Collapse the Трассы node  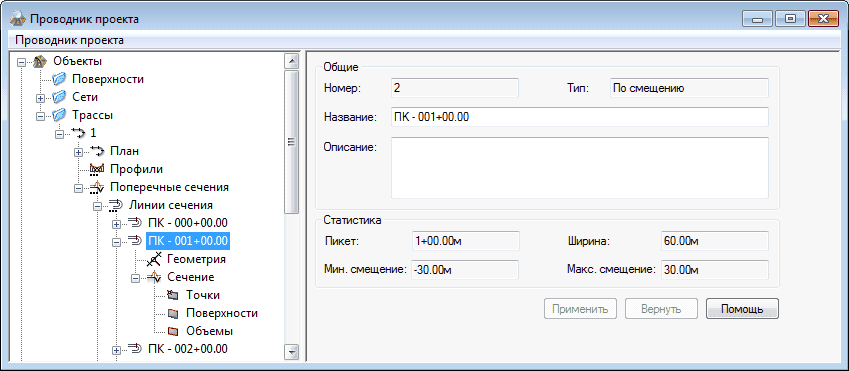pyautogui.click(x=40, y=116)
